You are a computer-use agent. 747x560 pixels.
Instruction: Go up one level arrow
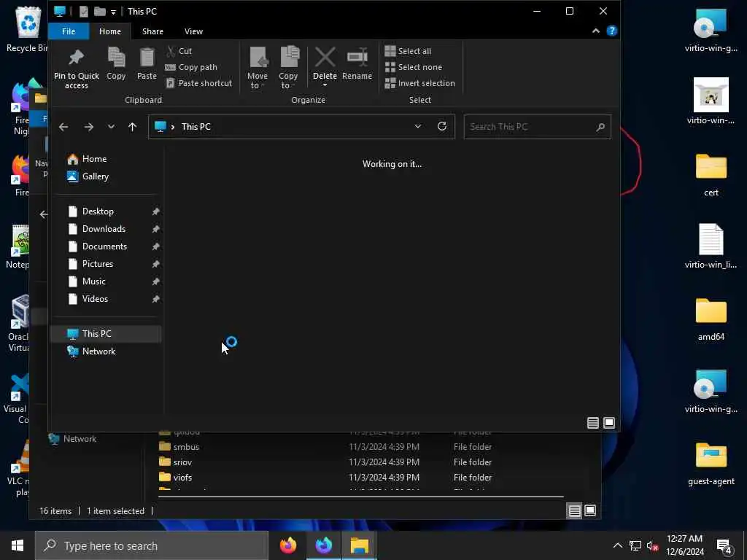click(133, 127)
